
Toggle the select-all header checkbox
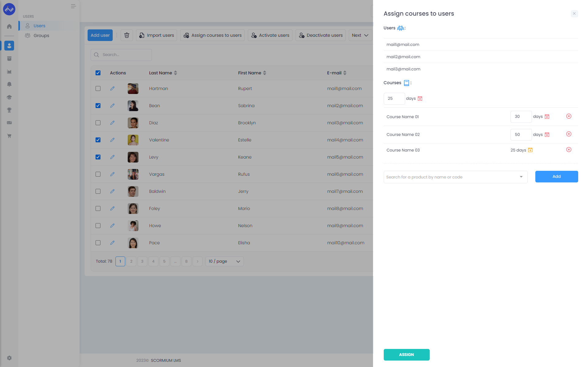(98, 73)
